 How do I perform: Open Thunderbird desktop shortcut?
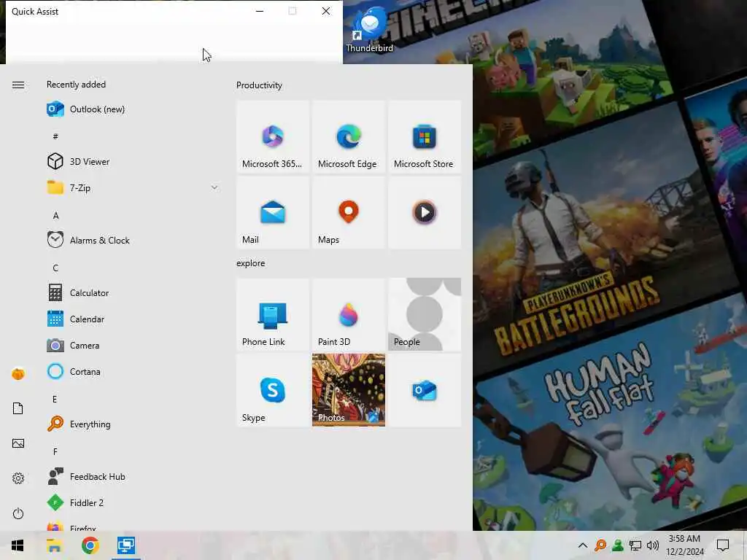point(370,29)
